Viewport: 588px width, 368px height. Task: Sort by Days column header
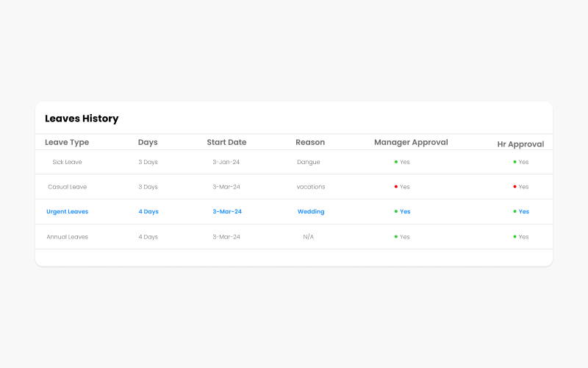148,142
